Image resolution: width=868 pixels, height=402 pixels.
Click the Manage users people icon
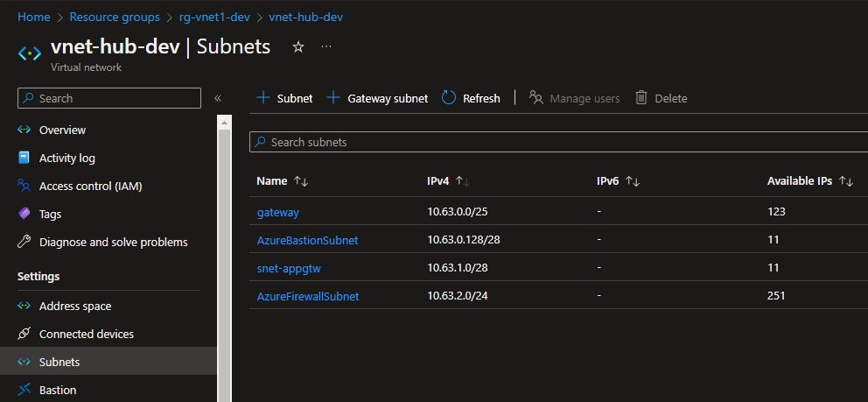click(535, 98)
